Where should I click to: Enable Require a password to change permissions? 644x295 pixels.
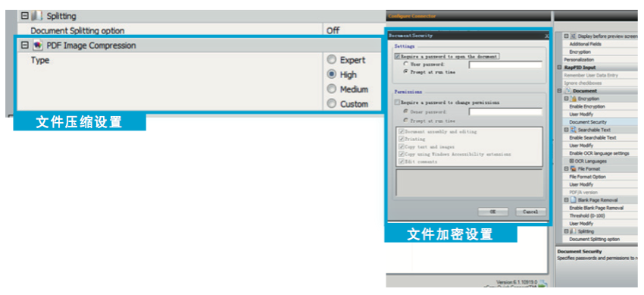coord(397,102)
